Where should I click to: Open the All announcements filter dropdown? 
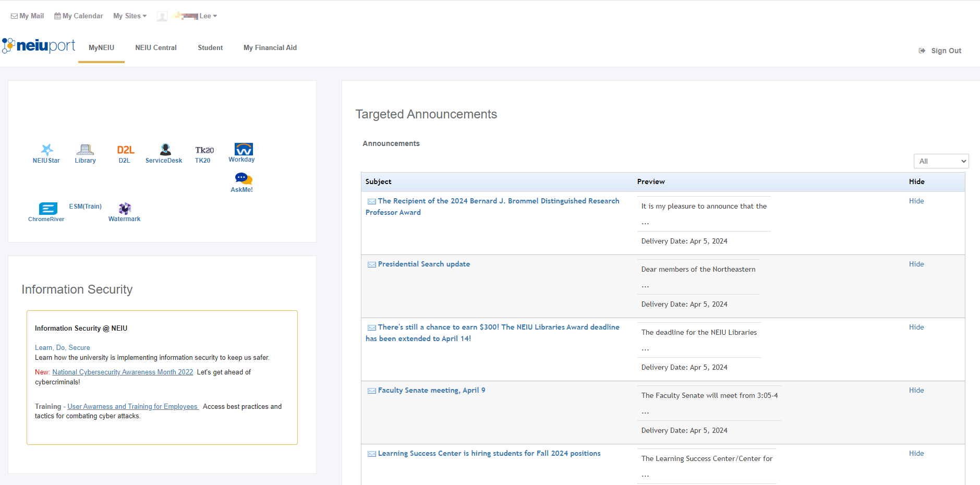941,161
